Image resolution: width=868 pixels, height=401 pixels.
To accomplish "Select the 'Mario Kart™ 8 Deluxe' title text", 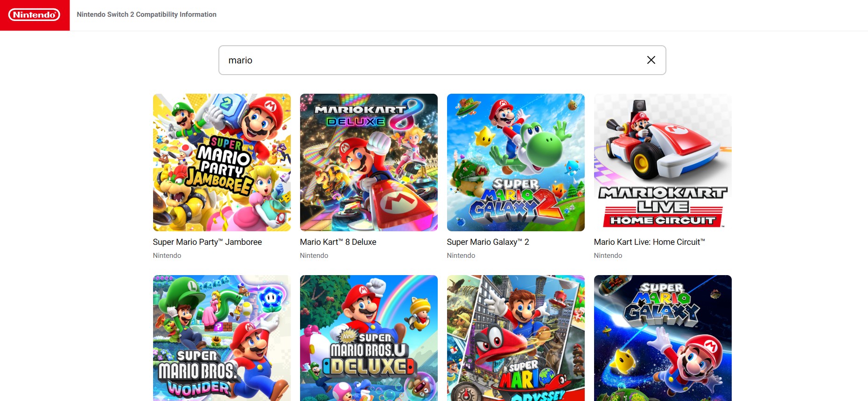I will click(x=338, y=242).
